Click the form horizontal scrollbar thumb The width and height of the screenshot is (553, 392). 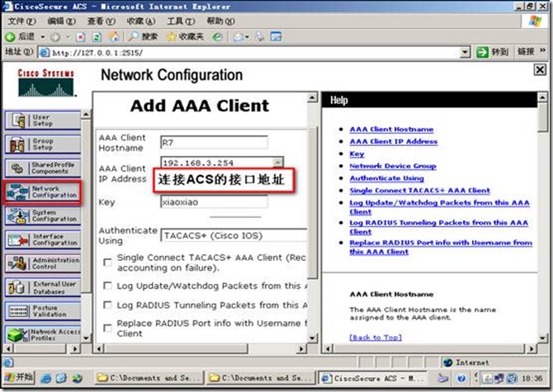[x=177, y=348]
